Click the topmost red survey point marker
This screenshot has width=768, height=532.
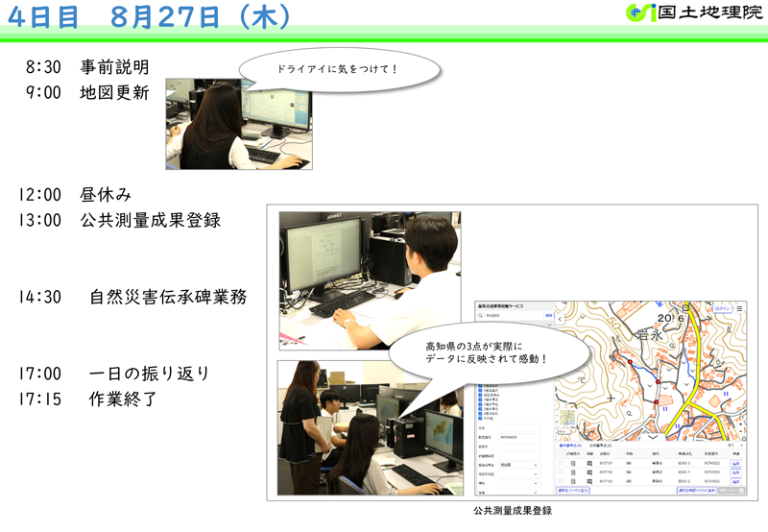tap(630, 362)
